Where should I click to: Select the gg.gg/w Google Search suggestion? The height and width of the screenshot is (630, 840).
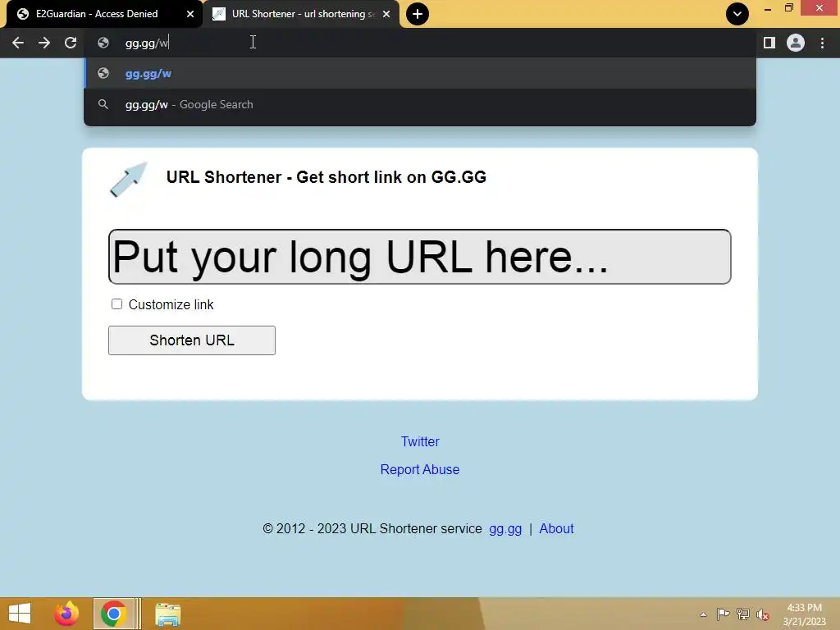[419, 104]
